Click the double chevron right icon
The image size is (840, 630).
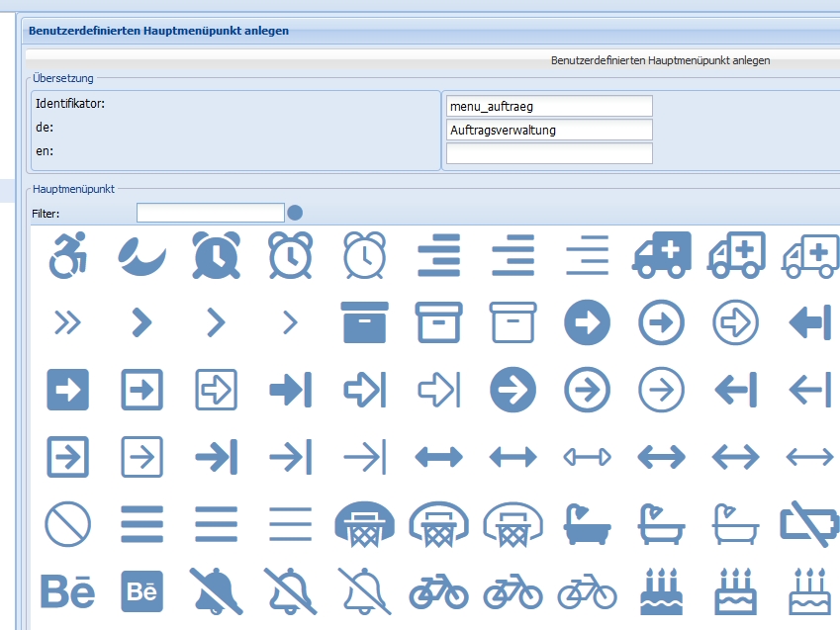[67, 321]
